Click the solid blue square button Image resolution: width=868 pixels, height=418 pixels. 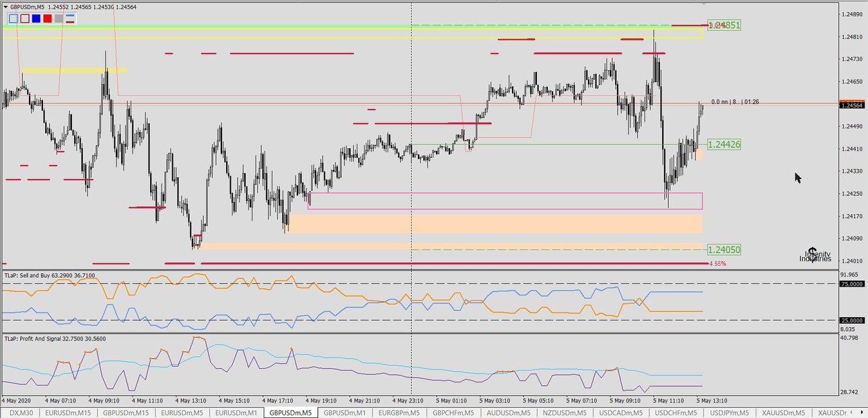(x=36, y=18)
